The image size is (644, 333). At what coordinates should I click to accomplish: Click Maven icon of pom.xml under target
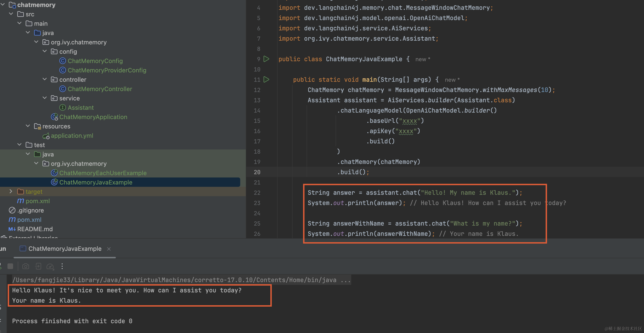point(21,201)
